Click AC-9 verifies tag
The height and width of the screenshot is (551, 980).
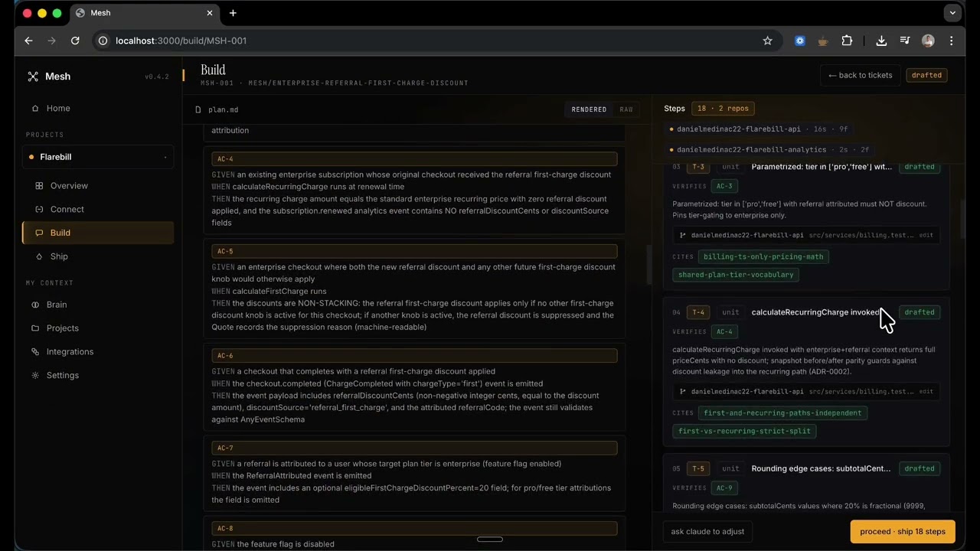724,488
